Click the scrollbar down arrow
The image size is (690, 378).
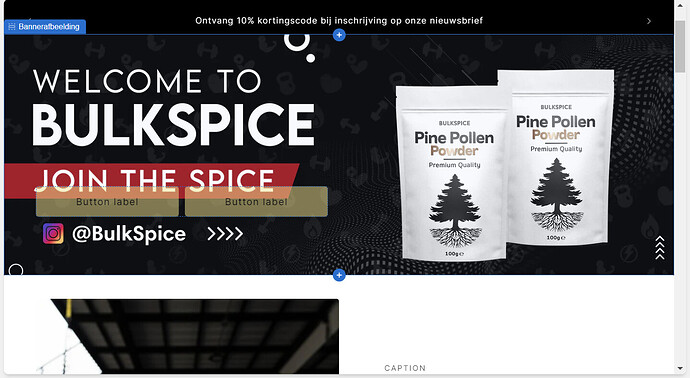(x=680, y=368)
